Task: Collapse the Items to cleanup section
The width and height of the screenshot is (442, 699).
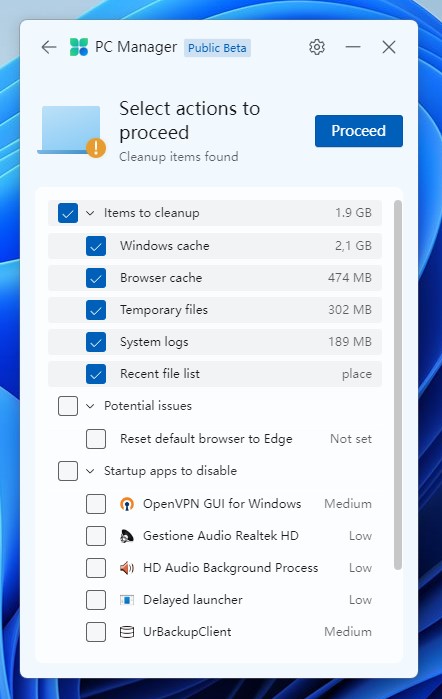Action: (x=90, y=213)
